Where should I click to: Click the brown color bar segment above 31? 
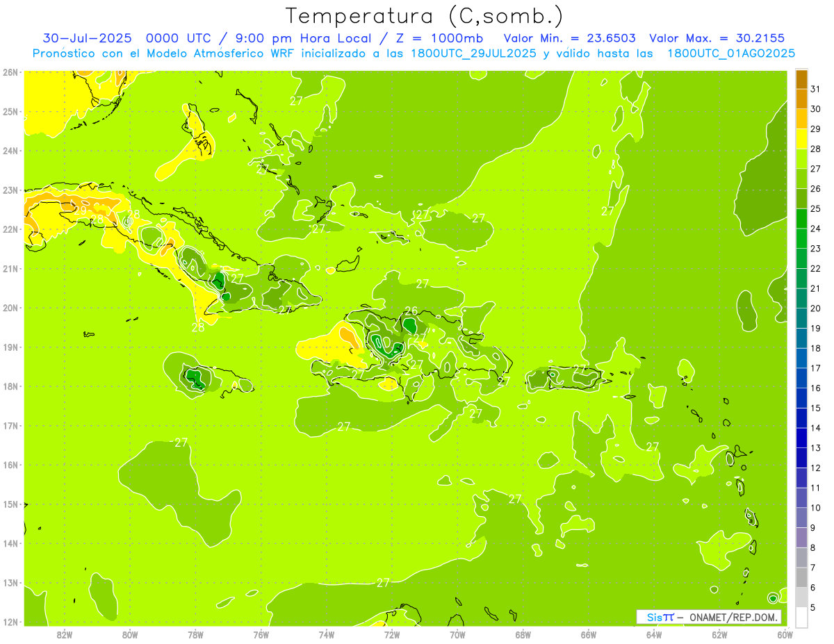[x=801, y=80]
